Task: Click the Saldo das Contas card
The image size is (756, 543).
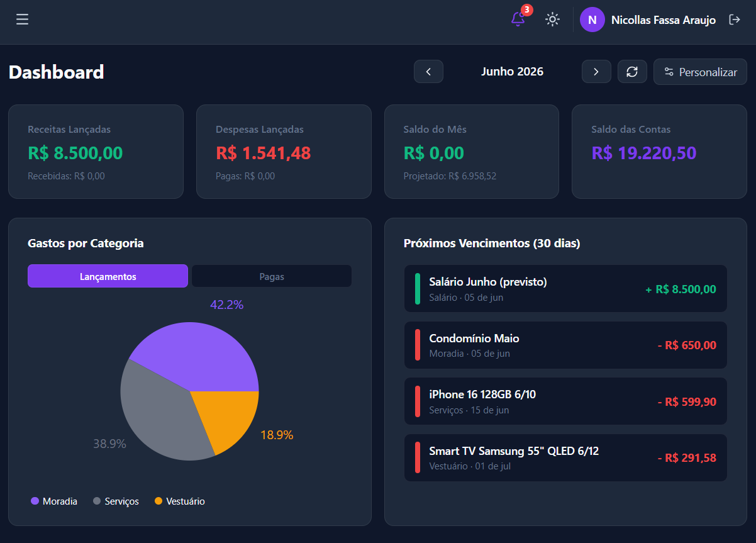Action: tap(659, 152)
